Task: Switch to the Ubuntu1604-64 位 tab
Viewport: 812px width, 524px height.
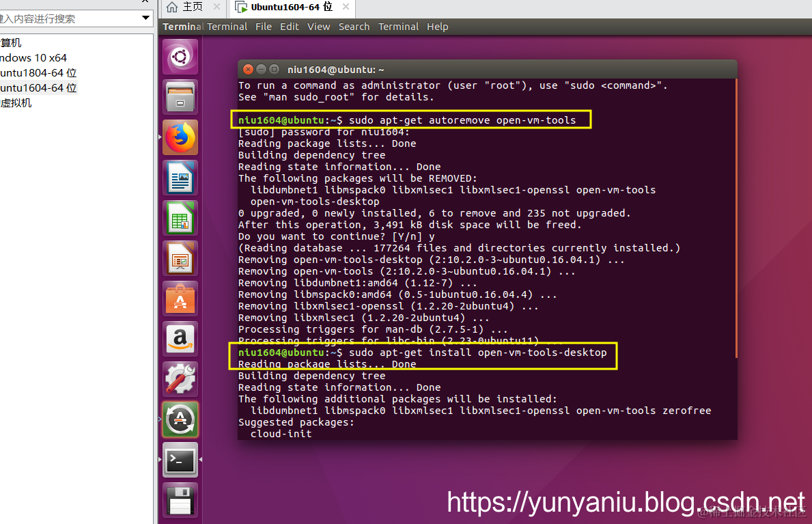Action: [292, 8]
